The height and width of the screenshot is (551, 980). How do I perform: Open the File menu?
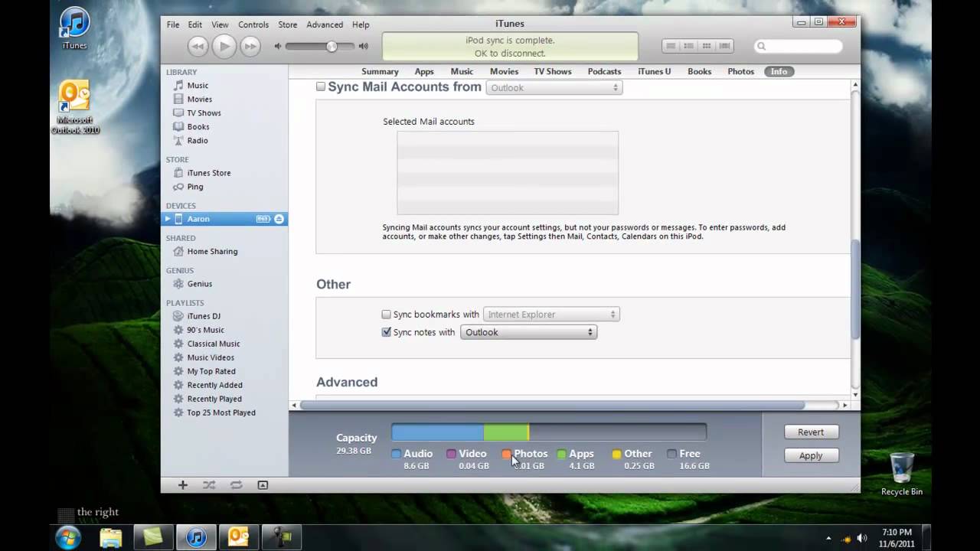(173, 24)
